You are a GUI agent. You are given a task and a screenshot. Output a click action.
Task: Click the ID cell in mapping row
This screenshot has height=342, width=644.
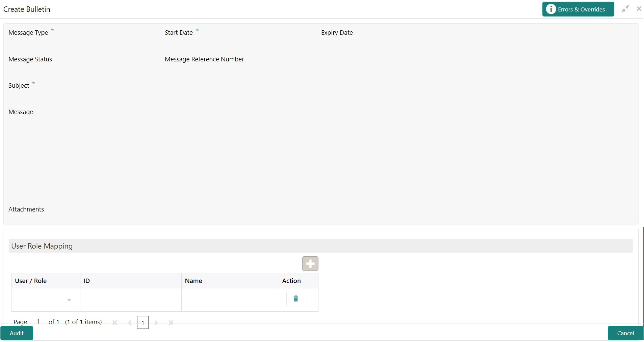(131, 300)
